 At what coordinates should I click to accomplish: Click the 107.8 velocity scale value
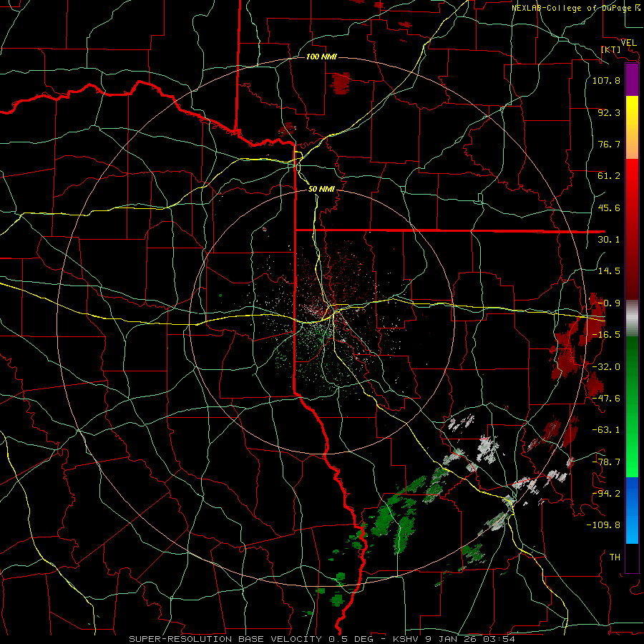(x=606, y=80)
